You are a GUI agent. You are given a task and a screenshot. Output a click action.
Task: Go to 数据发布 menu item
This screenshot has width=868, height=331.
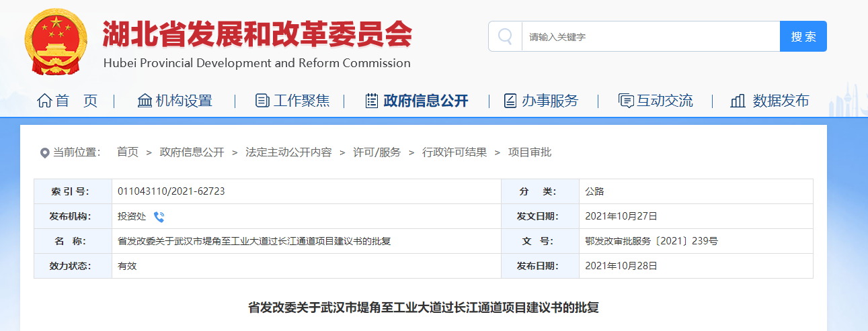click(x=781, y=101)
